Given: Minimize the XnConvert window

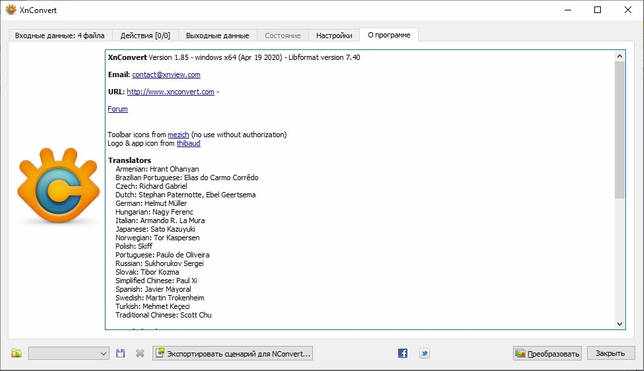Looking at the screenshot, I should tap(568, 10).
